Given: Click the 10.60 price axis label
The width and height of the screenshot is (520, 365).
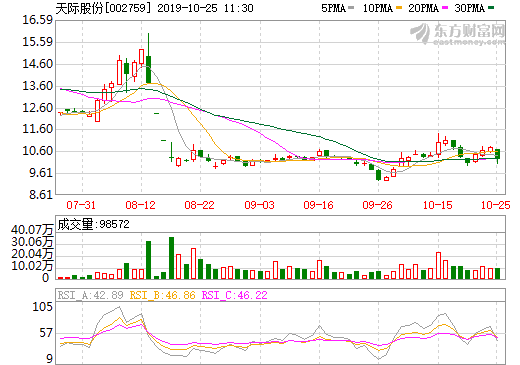Looking at the screenshot, I should pyautogui.click(x=38, y=151).
